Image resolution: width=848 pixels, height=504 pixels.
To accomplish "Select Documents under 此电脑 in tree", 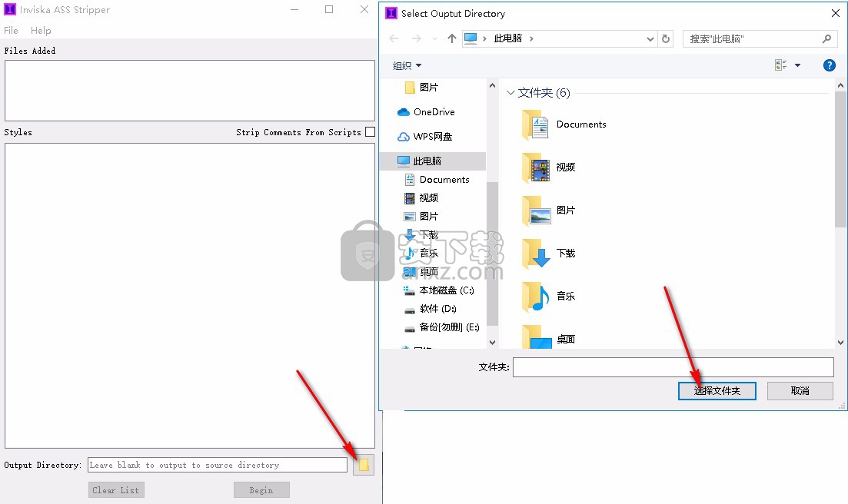I will point(437,179).
